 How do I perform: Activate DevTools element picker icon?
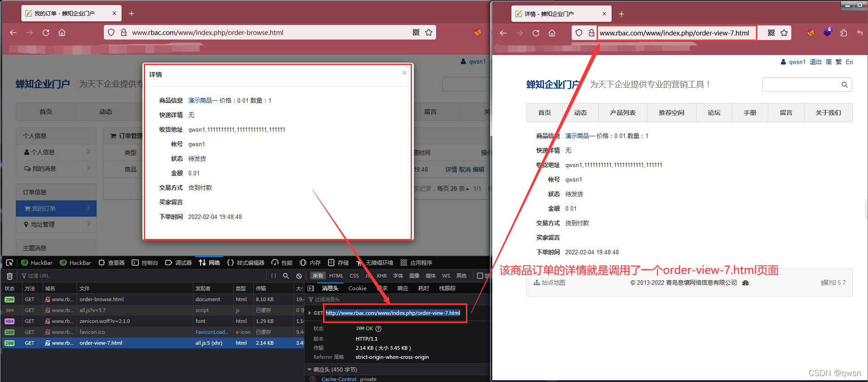[10, 263]
